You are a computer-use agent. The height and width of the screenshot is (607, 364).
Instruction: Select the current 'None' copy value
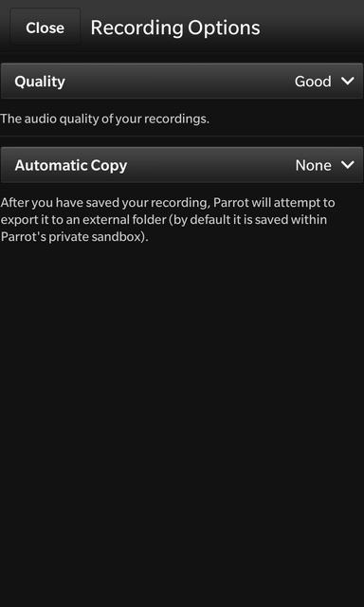point(313,166)
